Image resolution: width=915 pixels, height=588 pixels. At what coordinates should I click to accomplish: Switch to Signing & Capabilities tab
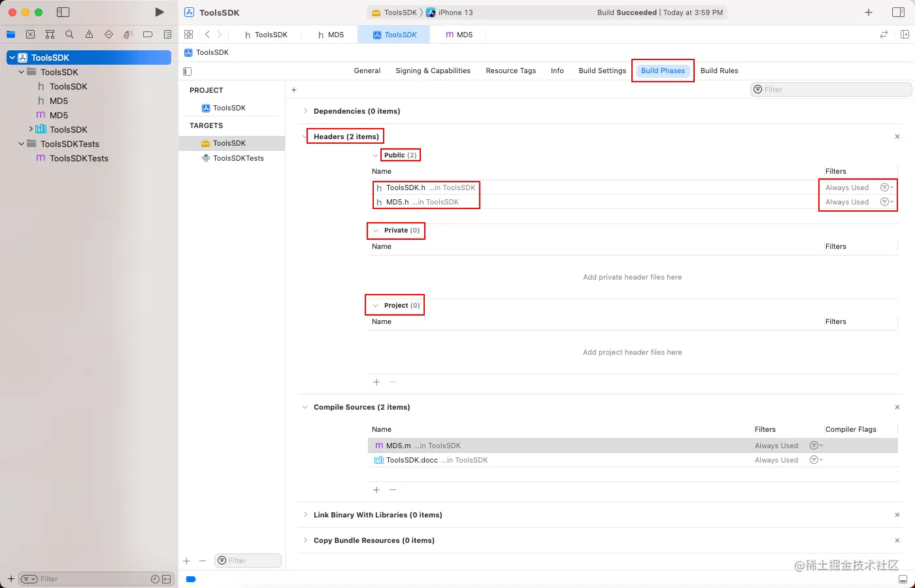[x=433, y=71]
